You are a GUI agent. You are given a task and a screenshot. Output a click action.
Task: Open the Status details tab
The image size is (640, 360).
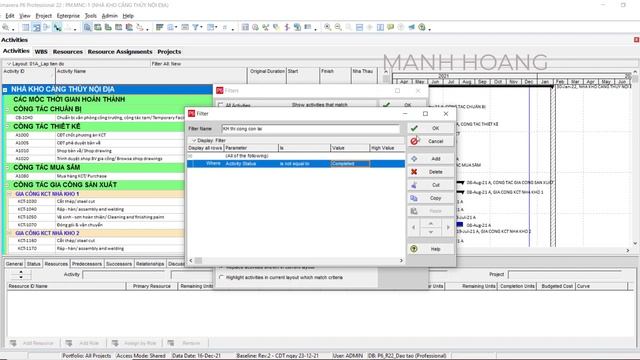tap(33, 264)
